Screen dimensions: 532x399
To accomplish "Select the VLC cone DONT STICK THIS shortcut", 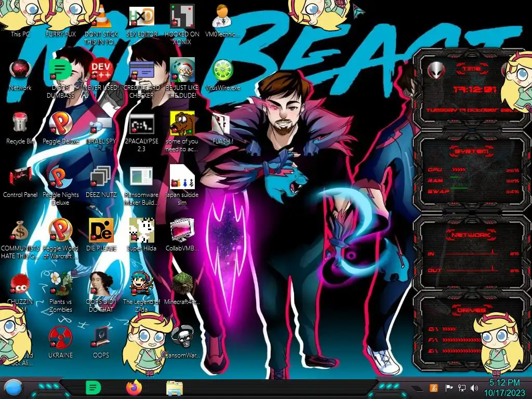I will coord(101,24).
